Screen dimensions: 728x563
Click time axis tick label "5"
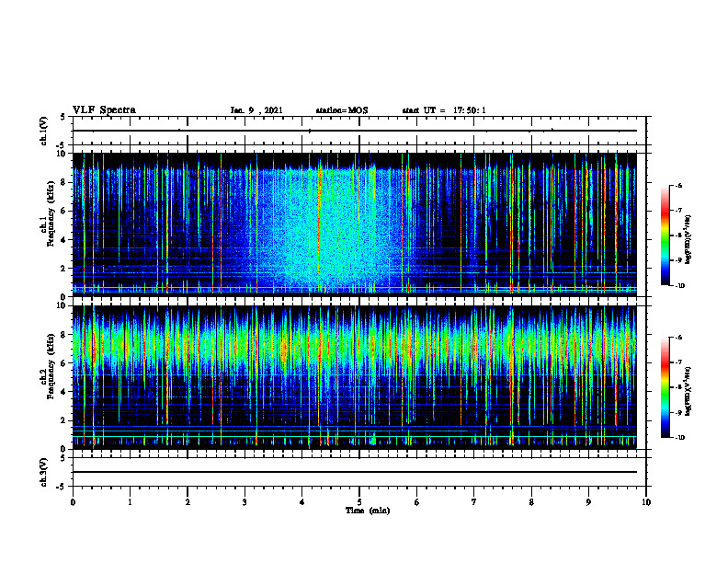pos(359,502)
